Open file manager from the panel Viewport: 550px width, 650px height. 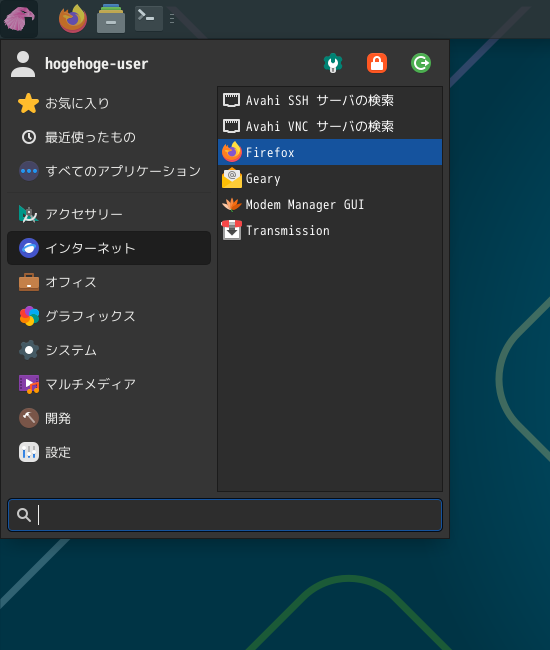coord(111,19)
